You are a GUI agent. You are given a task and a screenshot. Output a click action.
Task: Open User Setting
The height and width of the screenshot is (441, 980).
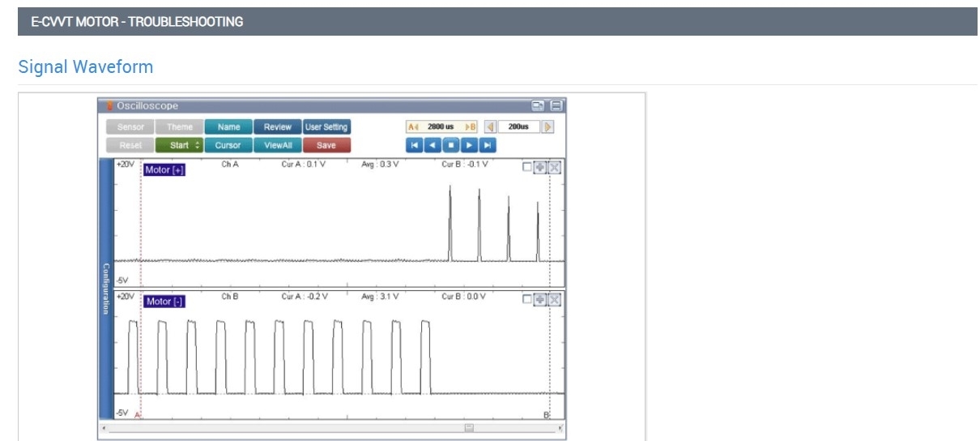click(x=326, y=126)
